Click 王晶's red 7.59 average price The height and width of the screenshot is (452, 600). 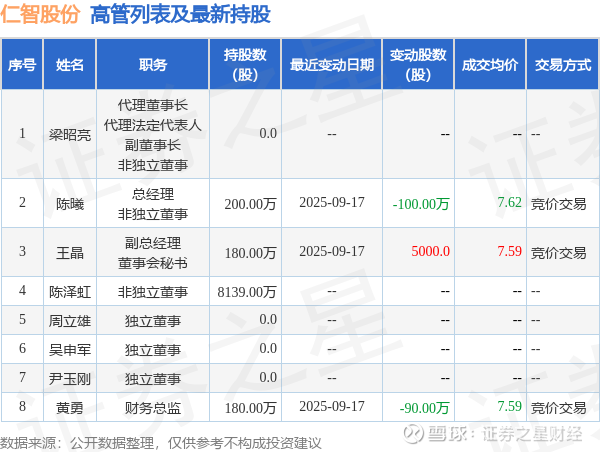[509, 251]
